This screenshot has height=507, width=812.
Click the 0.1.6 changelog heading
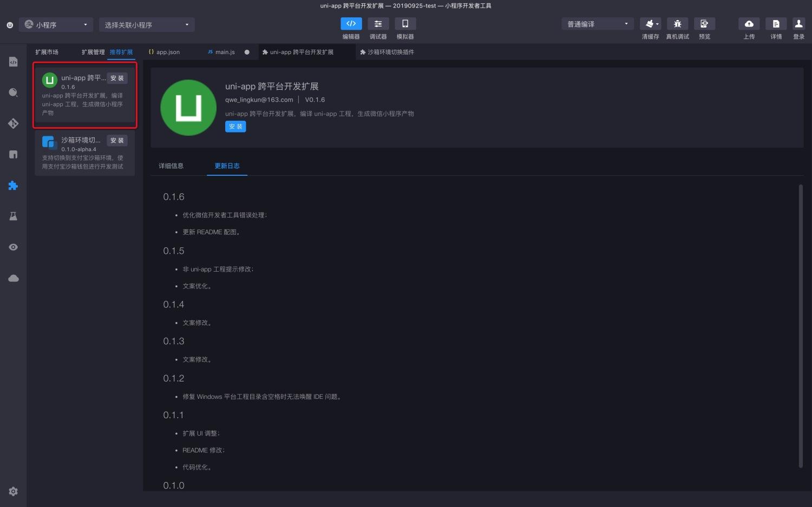pyautogui.click(x=174, y=197)
